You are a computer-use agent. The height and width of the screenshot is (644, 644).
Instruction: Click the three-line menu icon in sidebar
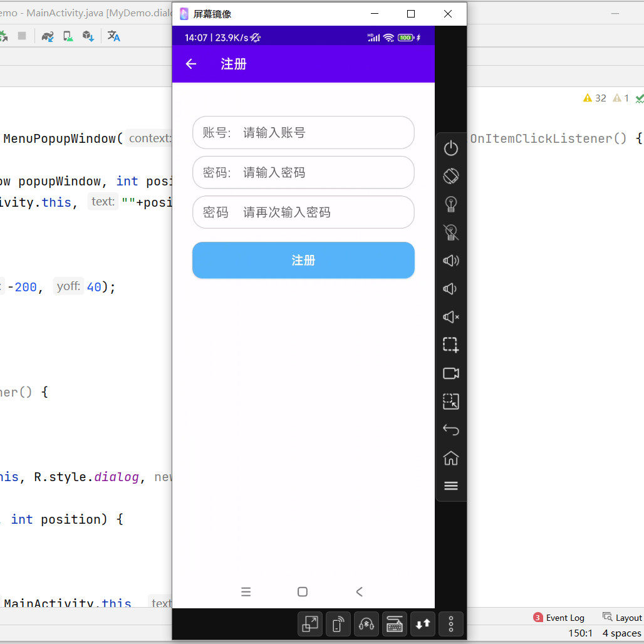(450, 486)
